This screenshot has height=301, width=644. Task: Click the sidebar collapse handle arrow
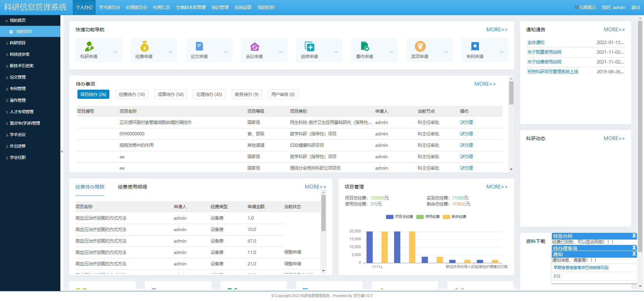pyautogui.click(x=62, y=152)
